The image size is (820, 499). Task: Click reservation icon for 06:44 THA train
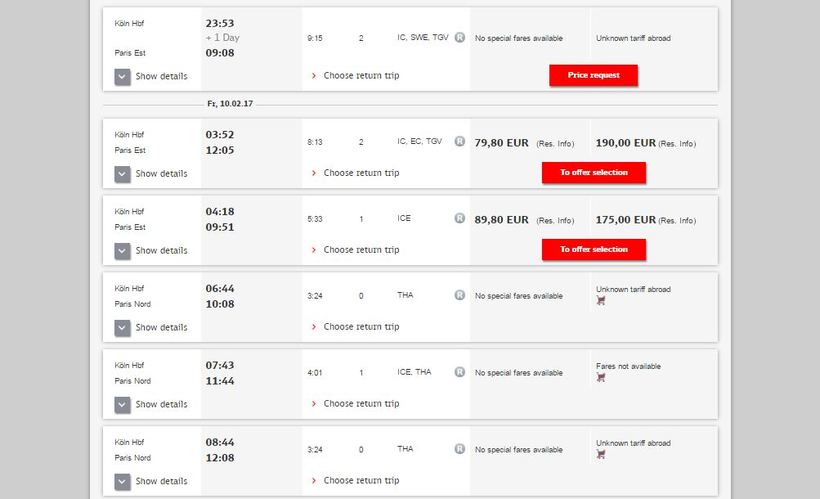[x=460, y=295]
